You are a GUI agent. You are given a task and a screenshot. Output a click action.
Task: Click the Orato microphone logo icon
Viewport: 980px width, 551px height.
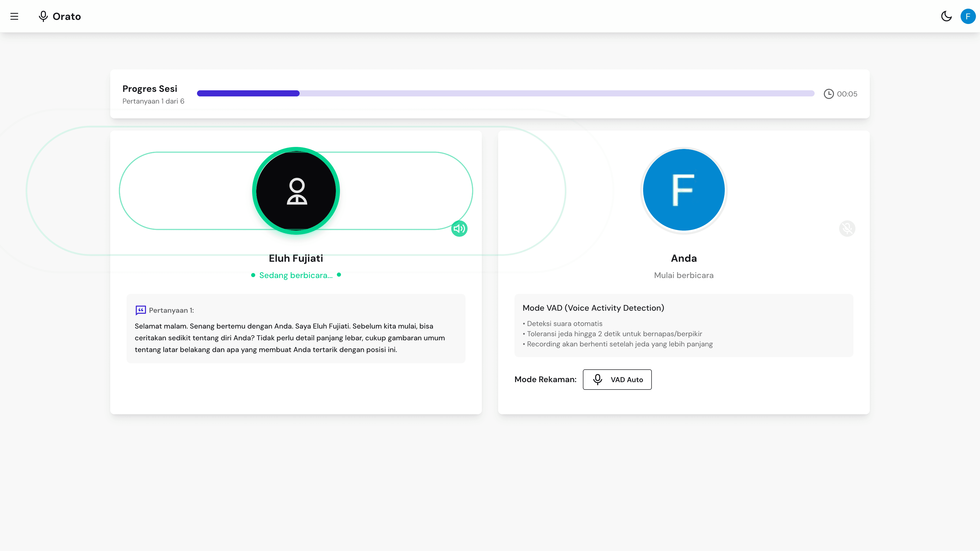pyautogui.click(x=43, y=16)
